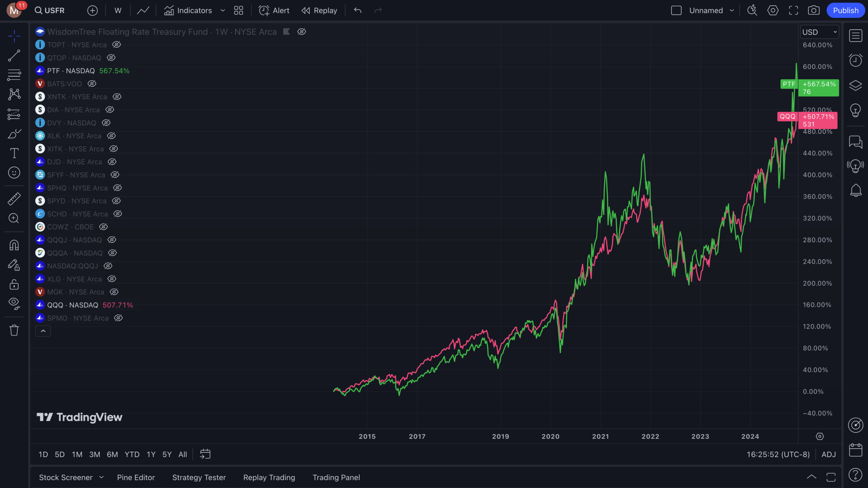Open the compare or add symbol button

point(92,11)
